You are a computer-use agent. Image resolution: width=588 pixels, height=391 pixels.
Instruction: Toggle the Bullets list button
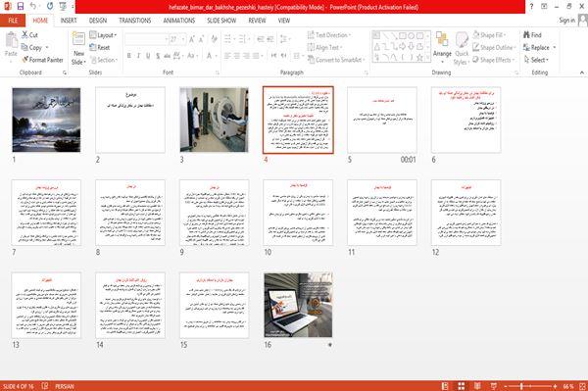pos(228,39)
